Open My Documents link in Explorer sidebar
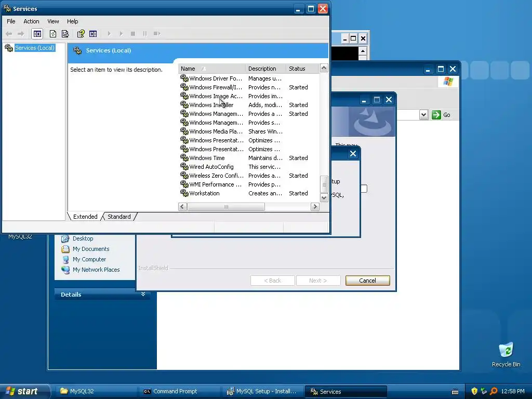This screenshot has height=399, width=532. [91, 249]
